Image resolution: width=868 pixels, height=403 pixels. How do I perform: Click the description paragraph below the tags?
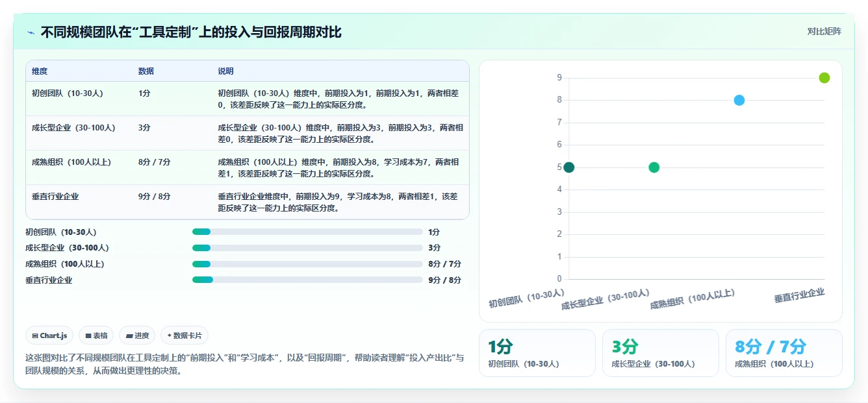(244, 364)
